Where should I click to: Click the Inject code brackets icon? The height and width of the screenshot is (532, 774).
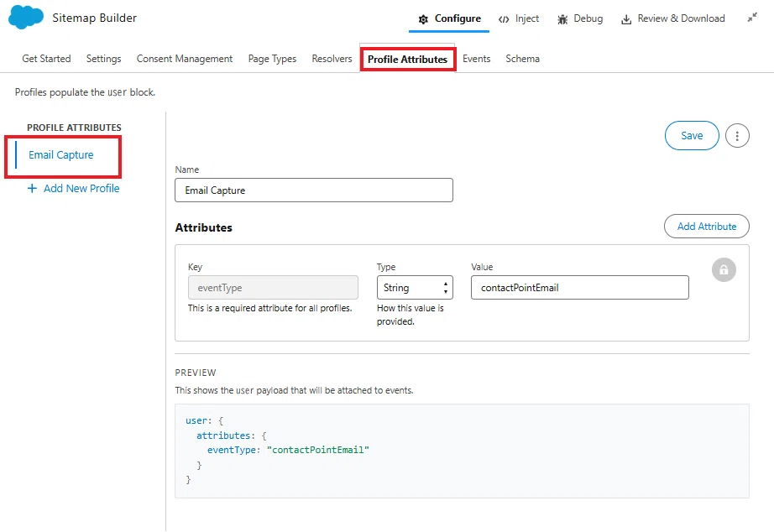pos(504,19)
